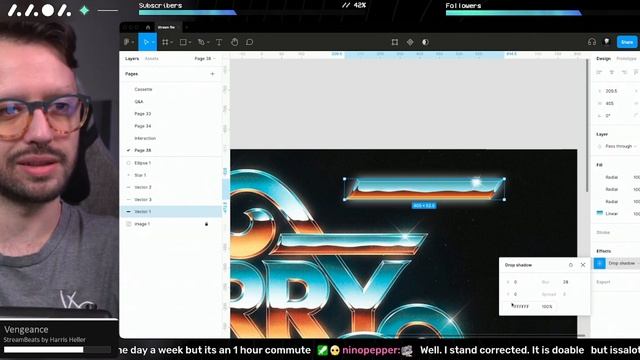The width and height of the screenshot is (640, 360).
Task: Open the Interaction page
Action: pyautogui.click(x=145, y=138)
